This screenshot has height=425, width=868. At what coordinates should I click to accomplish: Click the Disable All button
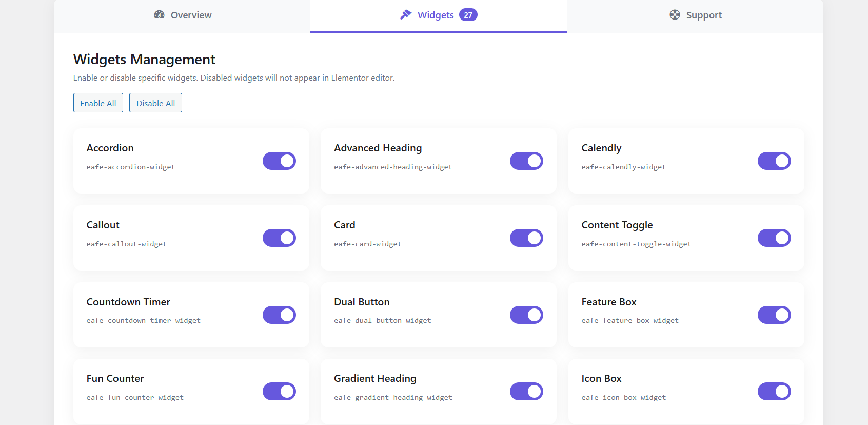[x=155, y=103]
